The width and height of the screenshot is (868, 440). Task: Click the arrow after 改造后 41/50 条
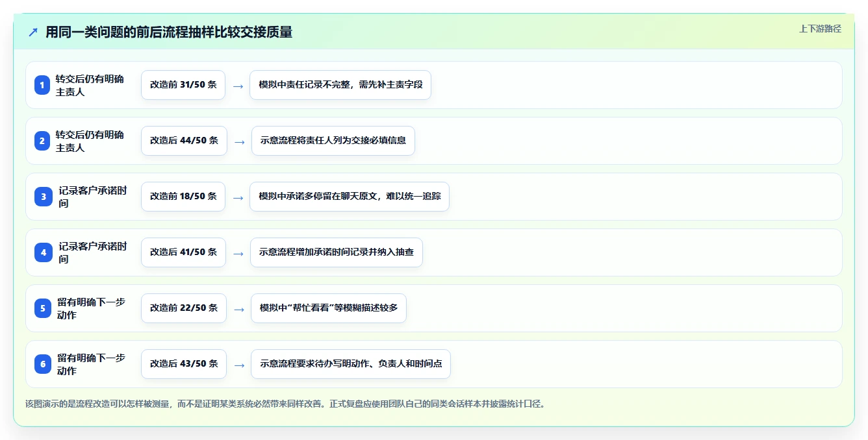pyautogui.click(x=238, y=253)
